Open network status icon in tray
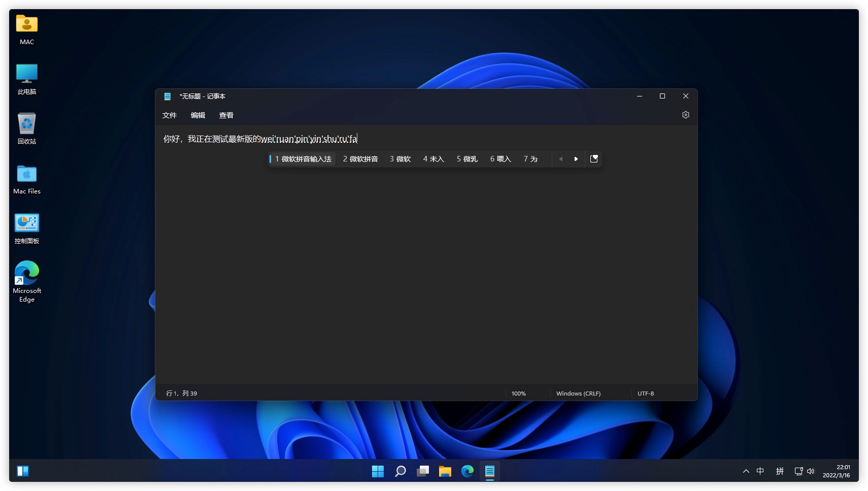The width and height of the screenshot is (868, 491). coord(798,471)
